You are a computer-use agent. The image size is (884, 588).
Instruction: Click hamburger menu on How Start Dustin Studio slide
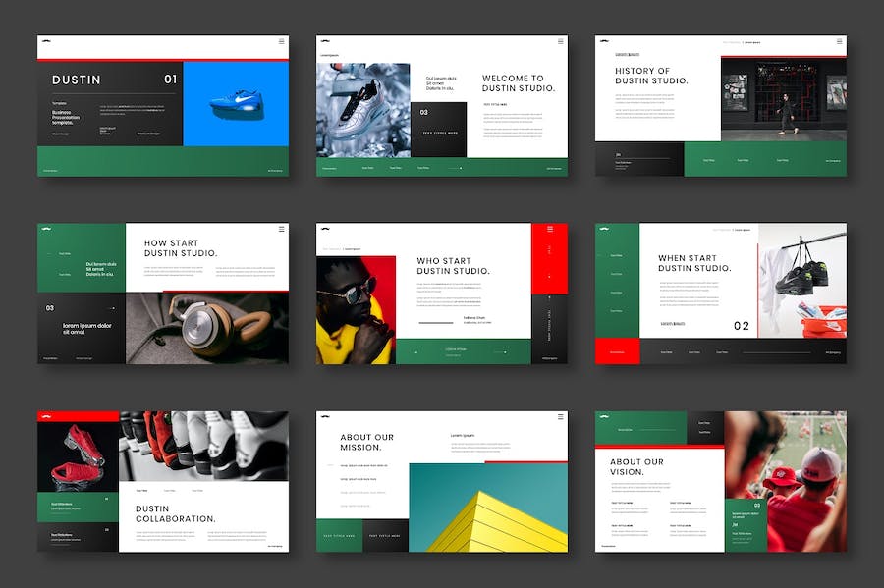pos(282,229)
